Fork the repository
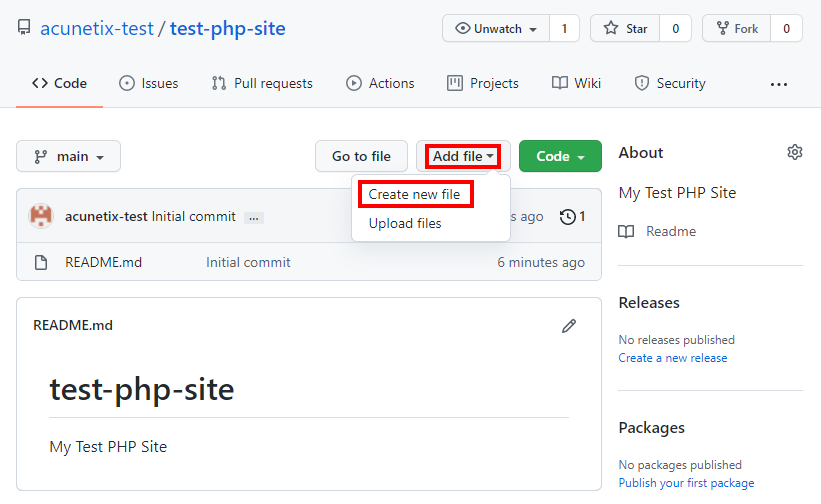Viewport: 821px width, 504px height. [x=737, y=28]
